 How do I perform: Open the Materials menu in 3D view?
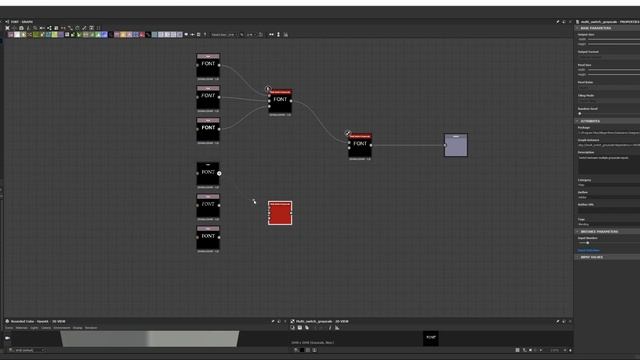coord(22,328)
